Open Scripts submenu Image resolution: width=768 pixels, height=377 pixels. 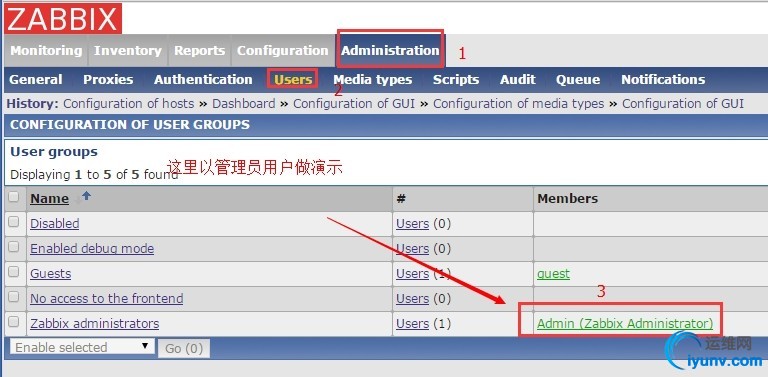click(456, 79)
